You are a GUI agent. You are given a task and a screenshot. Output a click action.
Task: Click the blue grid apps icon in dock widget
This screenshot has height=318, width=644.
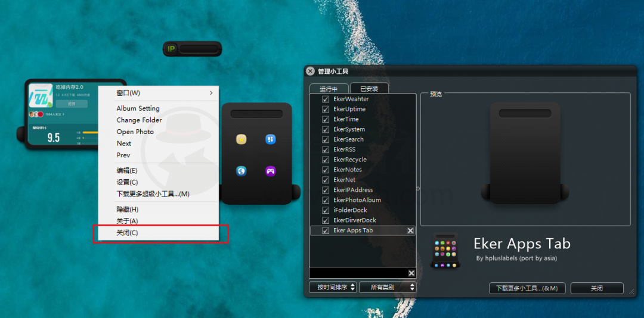tap(270, 139)
